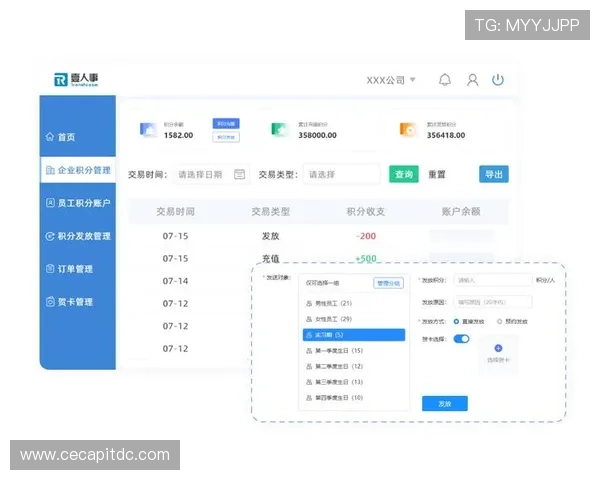Click the orange 累计发放积分 icon
This screenshot has height=480, width=600.
pyautogui.click(x=408, y=129)
